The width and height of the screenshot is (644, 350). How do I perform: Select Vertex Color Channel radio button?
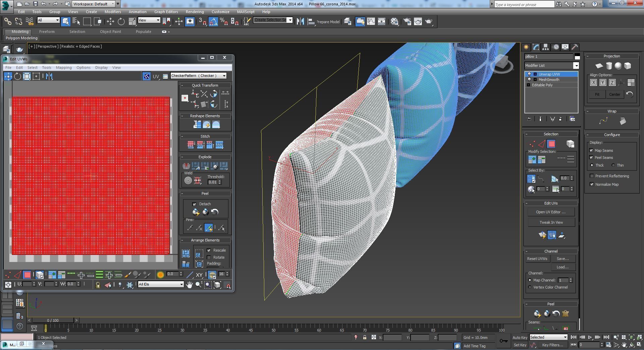tap(530, 288)
